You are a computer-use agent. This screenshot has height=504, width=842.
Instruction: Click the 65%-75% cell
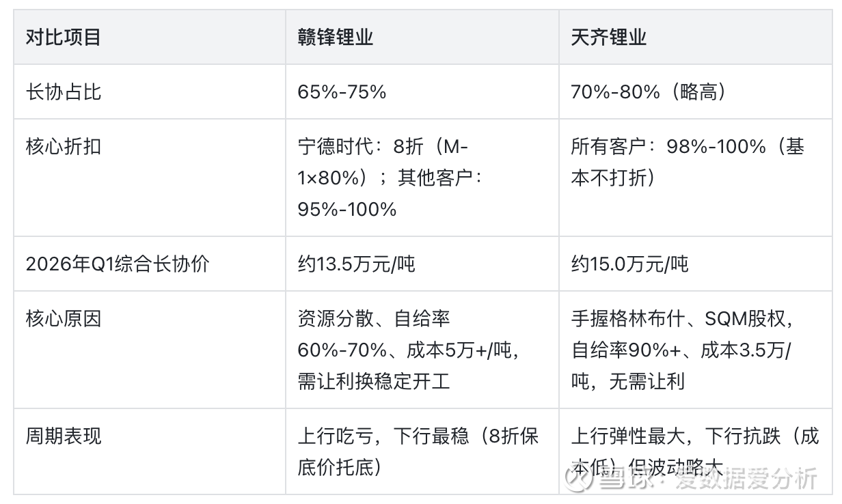click(342, 92)
